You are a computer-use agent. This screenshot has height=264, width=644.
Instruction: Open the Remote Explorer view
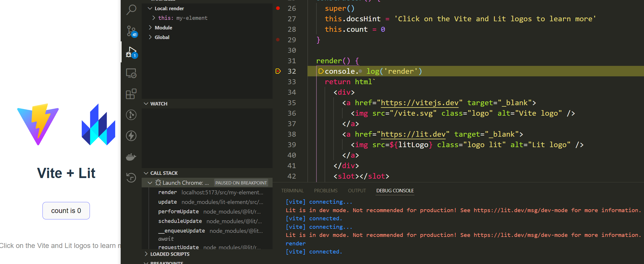point(131,73)
